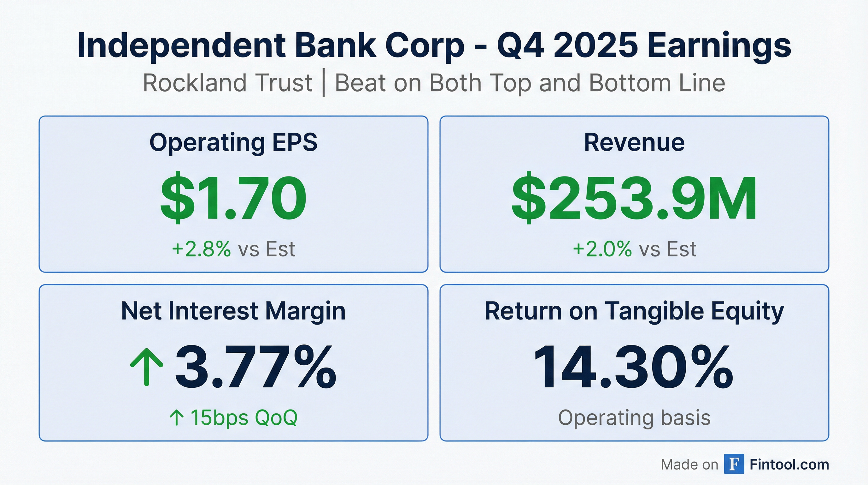Click the 'Made on' text
The height and width of the screenshot is (485, 868).
tap(689, 465)
